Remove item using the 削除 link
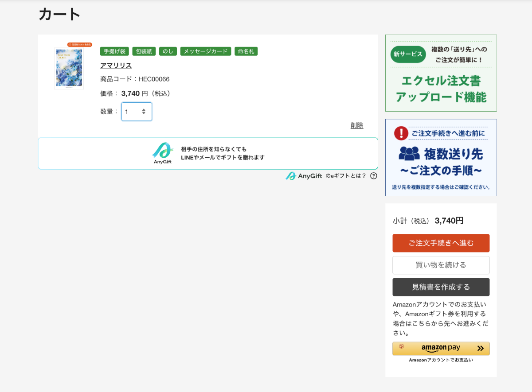Screen dimensions: 532x392 357,125
